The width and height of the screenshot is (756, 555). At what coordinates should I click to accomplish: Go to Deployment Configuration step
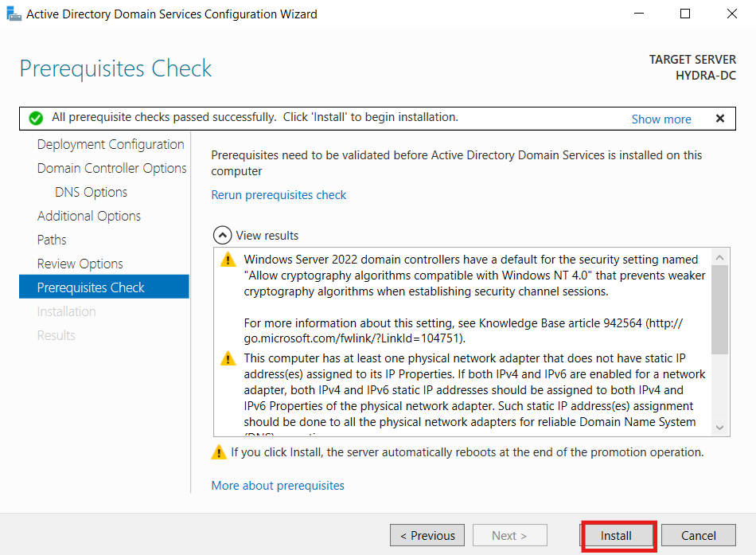pyautogui.click(x=111, y=144)
